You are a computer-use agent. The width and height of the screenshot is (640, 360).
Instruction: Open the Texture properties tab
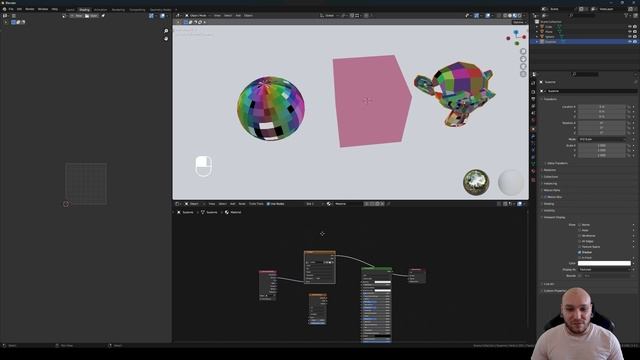coord(533,180)
